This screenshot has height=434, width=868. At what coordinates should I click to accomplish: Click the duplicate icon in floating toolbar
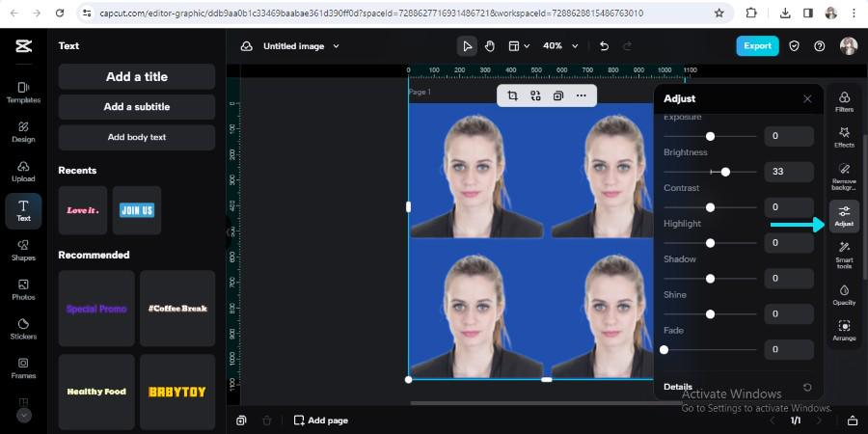558,95
